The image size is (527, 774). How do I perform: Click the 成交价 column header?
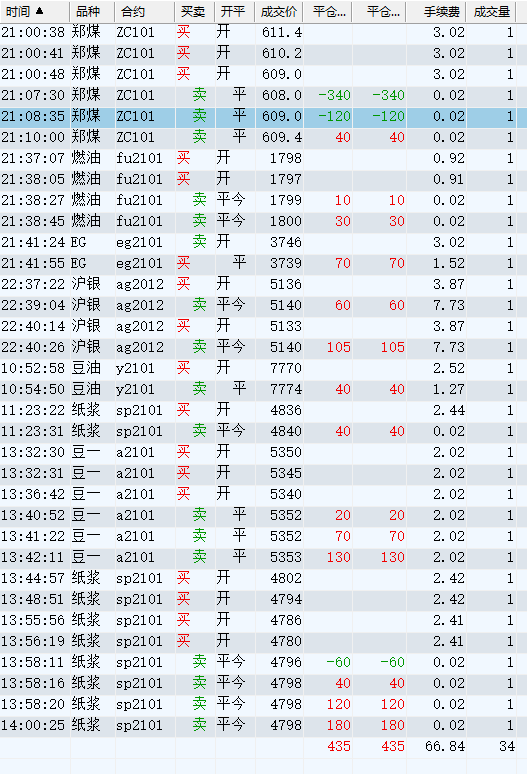tap(279, 11)
